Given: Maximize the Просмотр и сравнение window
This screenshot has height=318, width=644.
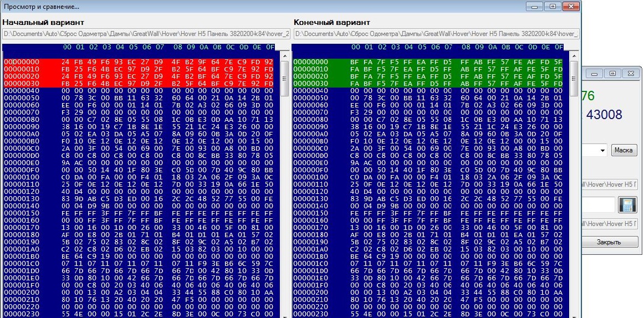Looking at the screenshot, I should (553, 6).
